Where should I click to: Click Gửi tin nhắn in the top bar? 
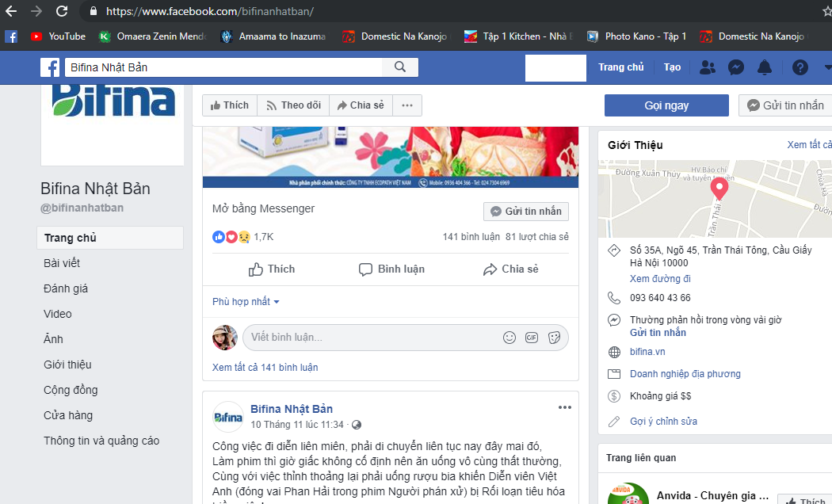[x=786, y=105]
